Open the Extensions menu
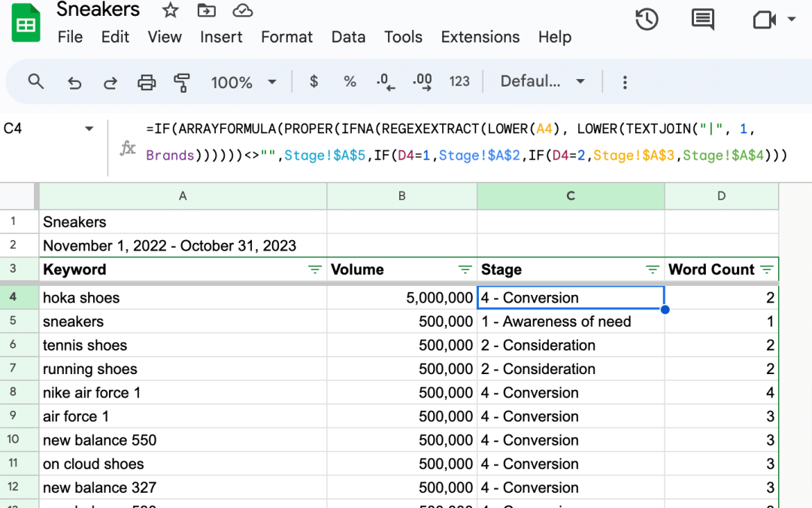Image resolution: width=812 pixels, height=508 pixels. coord(480,37)
